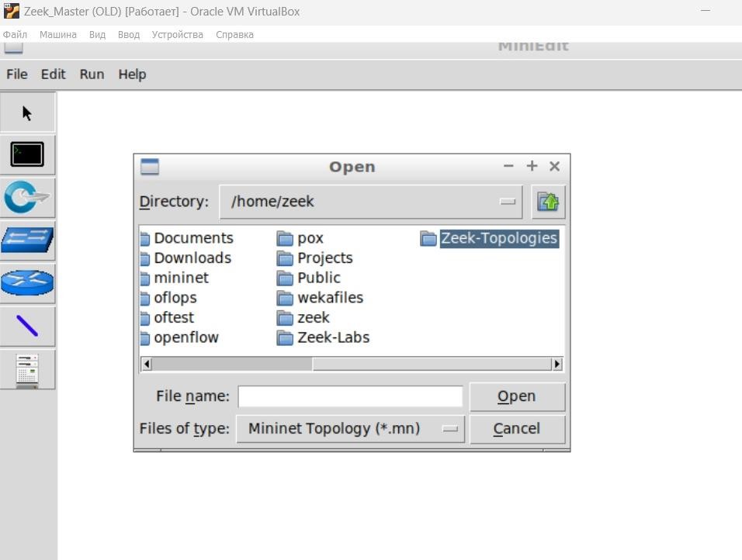Minimize the Open dialog
Viewport: 742px width, 560px height.
coord(508,166)
